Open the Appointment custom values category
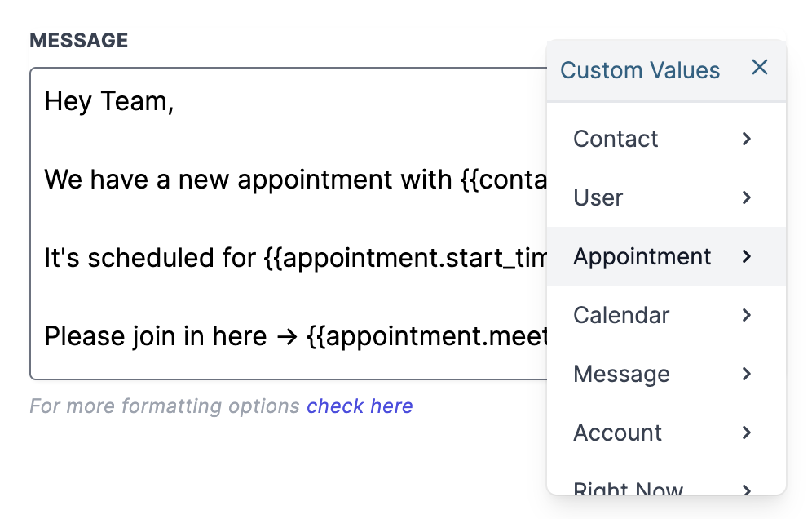Viewport: 812px width, 519px height. point(642,257)
